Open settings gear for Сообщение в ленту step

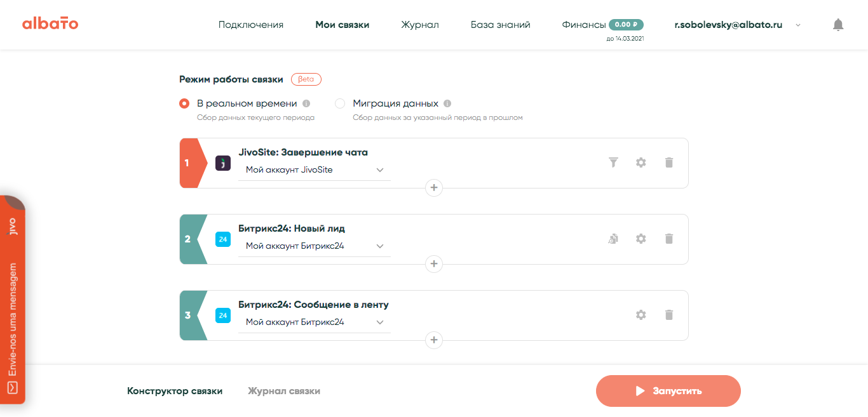[641, 315]
